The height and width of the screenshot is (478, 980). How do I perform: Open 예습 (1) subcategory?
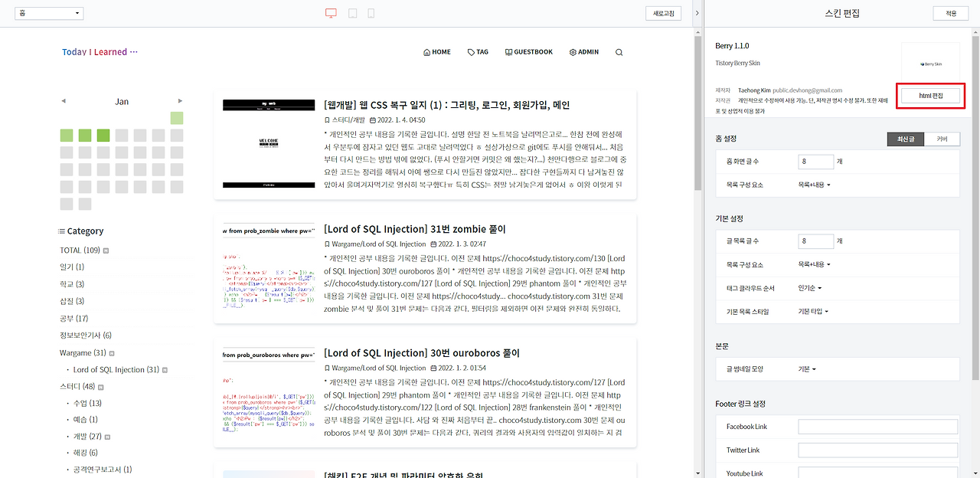coord(85,420)
